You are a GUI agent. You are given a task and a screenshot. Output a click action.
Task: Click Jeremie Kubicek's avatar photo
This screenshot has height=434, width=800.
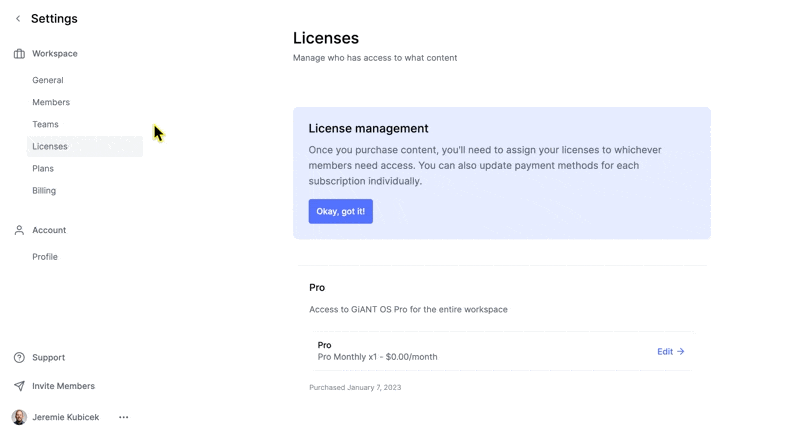(19, 417)
